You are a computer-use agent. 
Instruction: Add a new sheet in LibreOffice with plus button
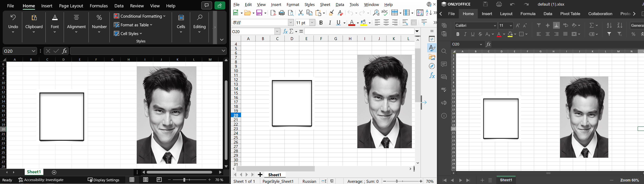click(260, 175)
